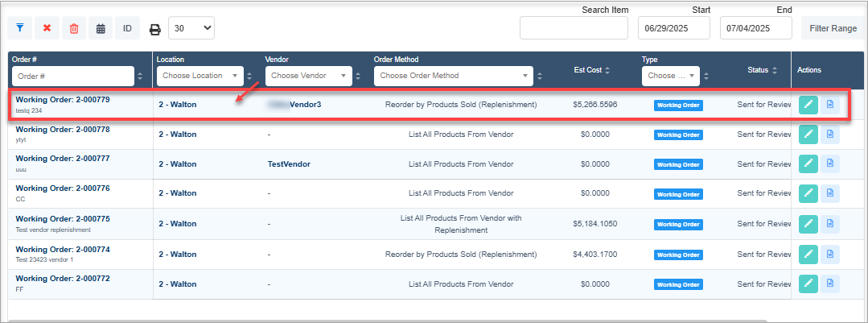Click the red X clear icon
Viewport: 868px width, 323px height.
click(x=47, y=28)
